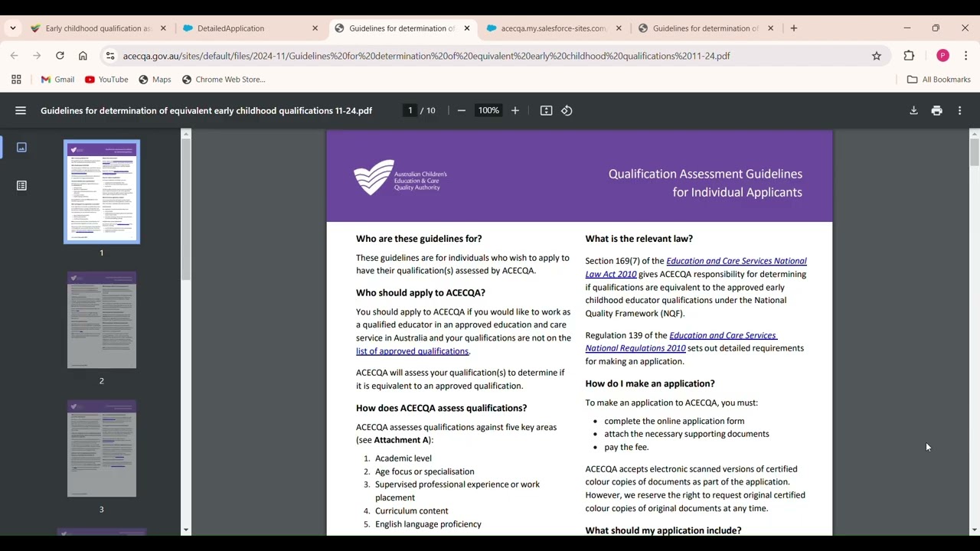980x551 pixels.
Task: Bookmark this page with star icon
Action: coord(877,56)
